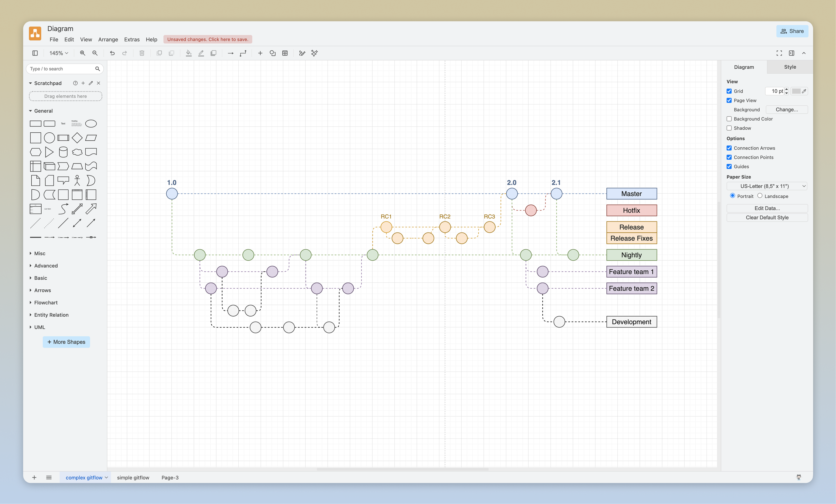Open the Freehand drawing tool

pyautogui.click(x=302, y=53)
